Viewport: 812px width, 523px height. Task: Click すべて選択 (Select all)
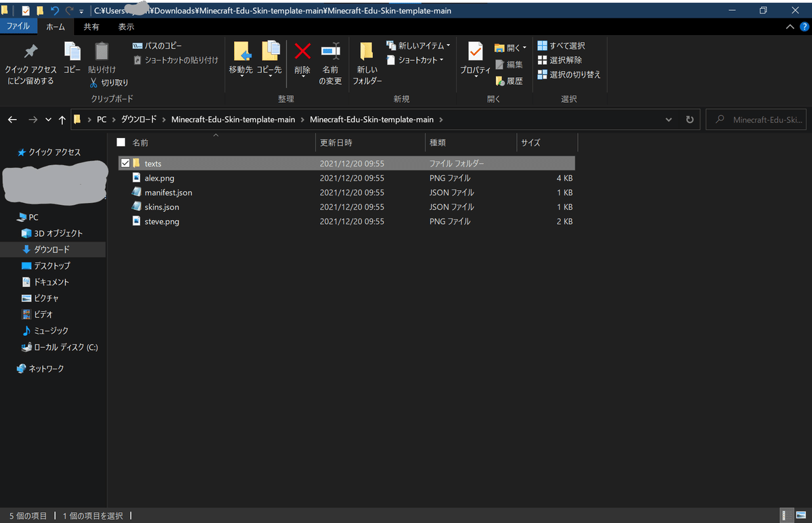point(561,45)
